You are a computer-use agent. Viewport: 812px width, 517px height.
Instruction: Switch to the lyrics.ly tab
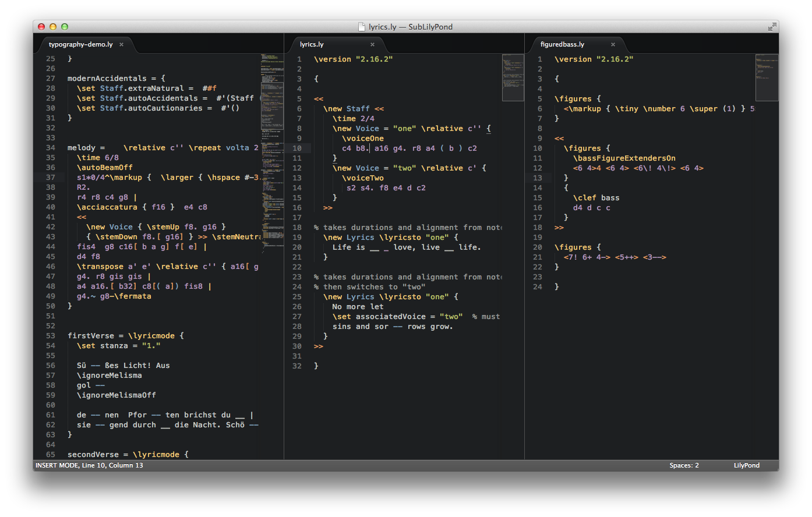tap(312, 44)
